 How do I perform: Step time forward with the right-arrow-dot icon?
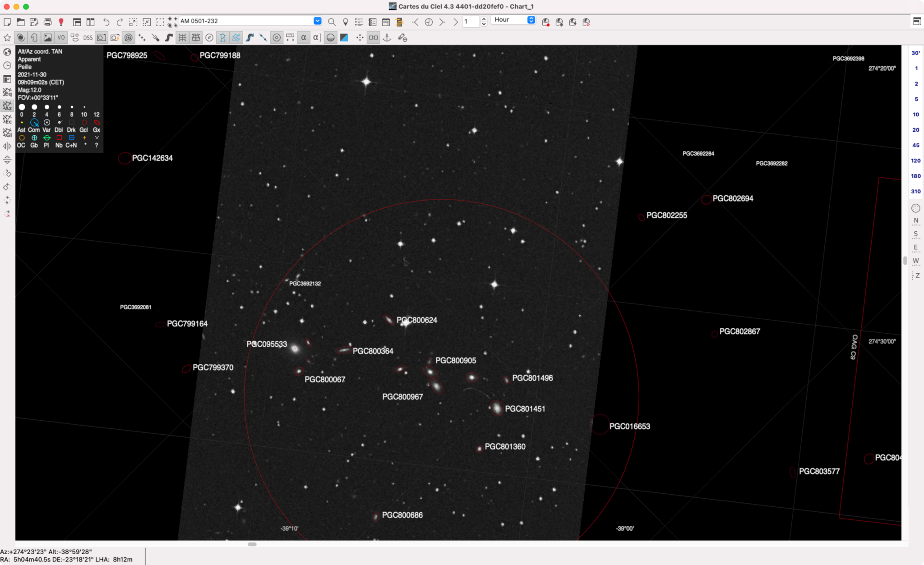442,22
